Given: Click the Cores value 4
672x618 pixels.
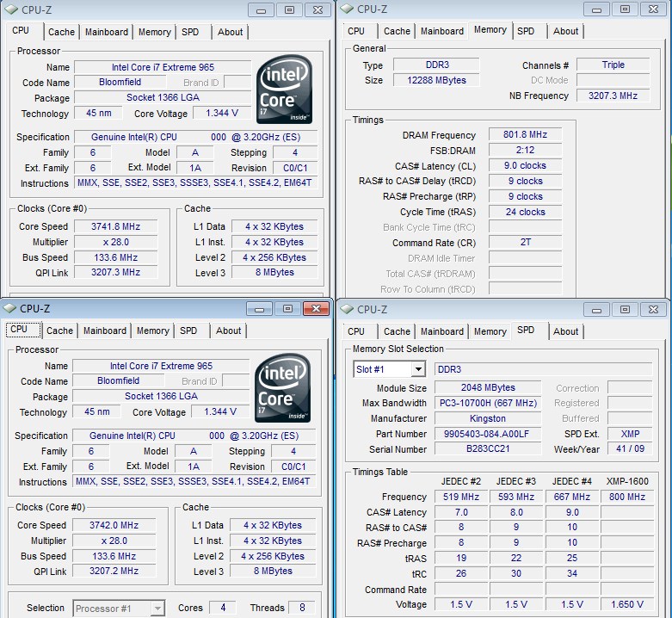Looking at the screenshot, I should (223, 608).
